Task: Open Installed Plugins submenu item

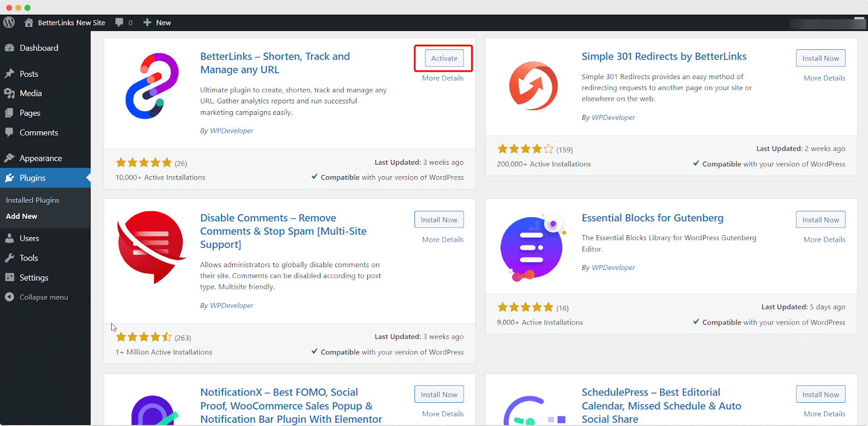Action: (33, 200)
